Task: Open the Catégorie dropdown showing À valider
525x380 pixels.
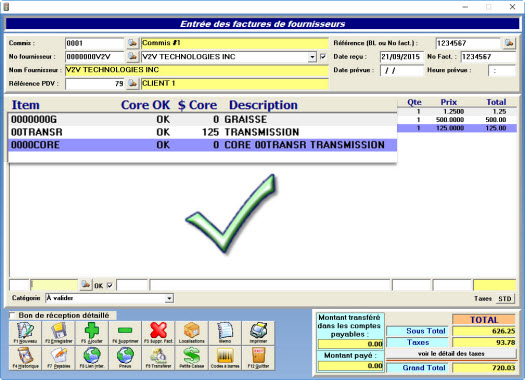Action: coord(169,298)
